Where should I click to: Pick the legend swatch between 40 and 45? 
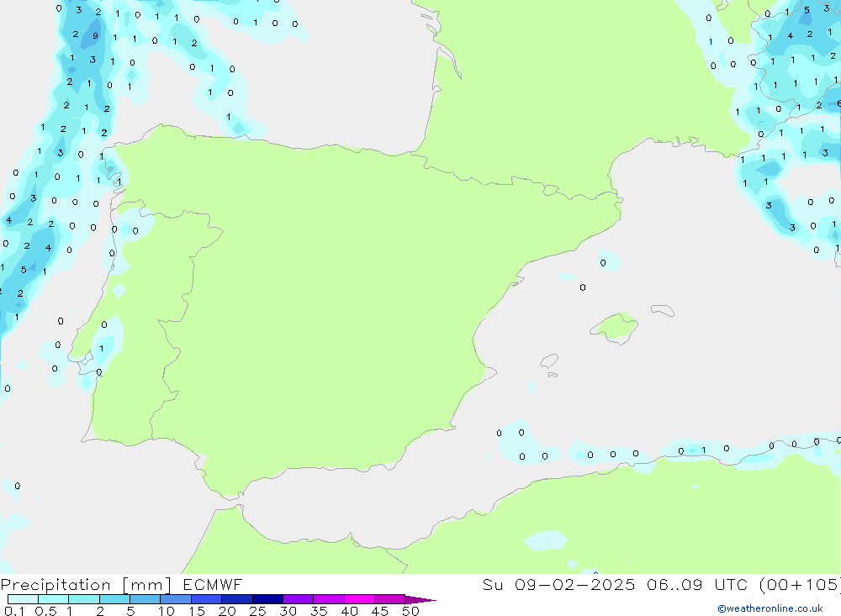(359, 599)
